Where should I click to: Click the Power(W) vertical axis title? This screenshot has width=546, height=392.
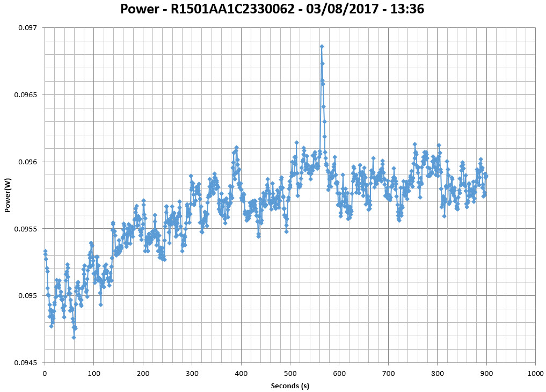click(8, 195)
